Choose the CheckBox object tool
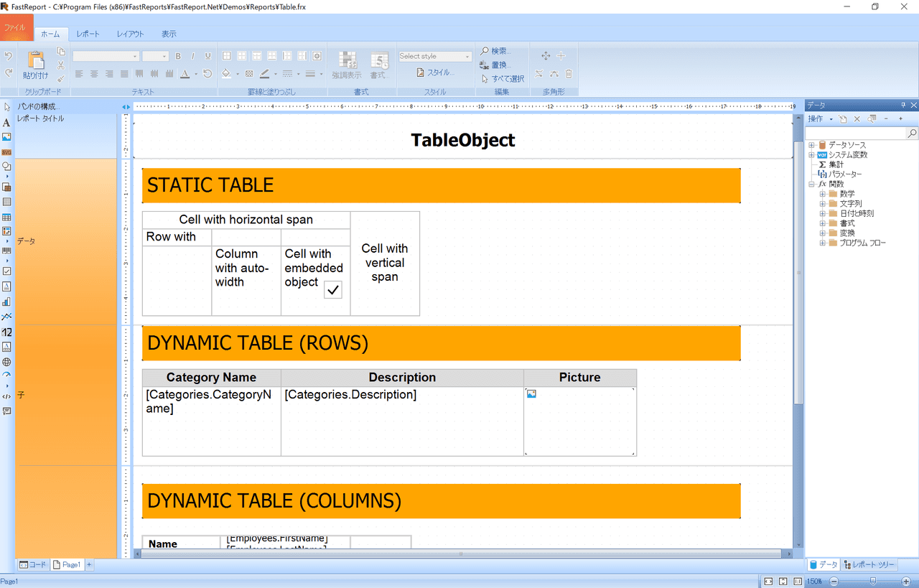The width and height of the screenshot is (919, 588). point(6,271)
